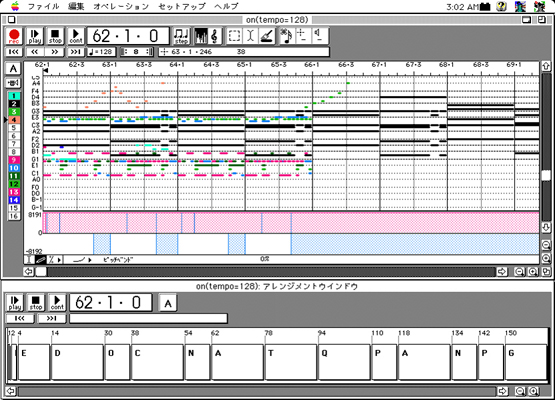The width and height of the screenshot is (555, 400).
Task: Select the controller pencil tool at bottom
Action: pos(41,260)
